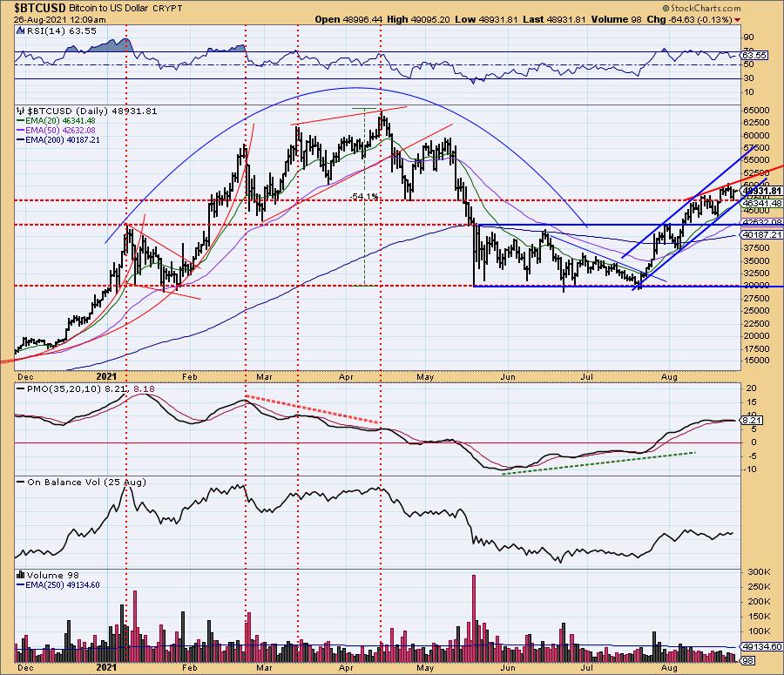The image size is (784, 675).
Task: Click the 65000 price axis label
Action: click(756, 110)
